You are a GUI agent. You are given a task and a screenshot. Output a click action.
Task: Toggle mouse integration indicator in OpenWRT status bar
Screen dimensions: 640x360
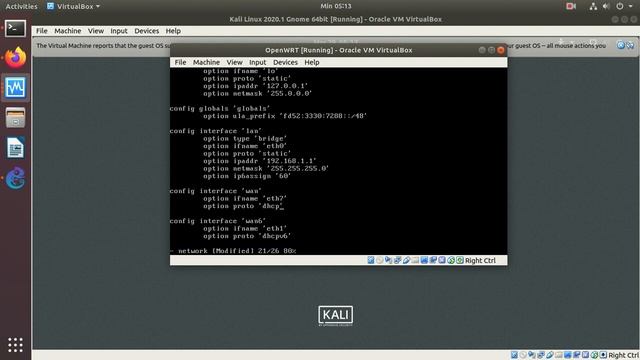pyautogui.click(x=451, y=260)
